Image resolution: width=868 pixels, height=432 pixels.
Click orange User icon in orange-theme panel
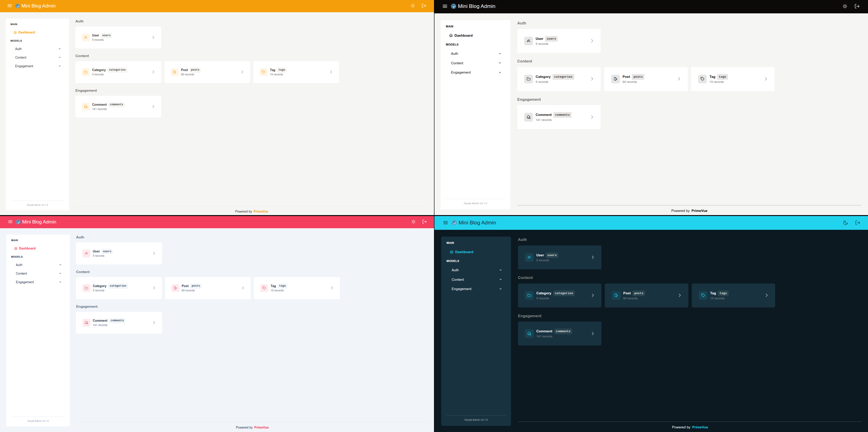pyautogui.click(x=86, y=37)
